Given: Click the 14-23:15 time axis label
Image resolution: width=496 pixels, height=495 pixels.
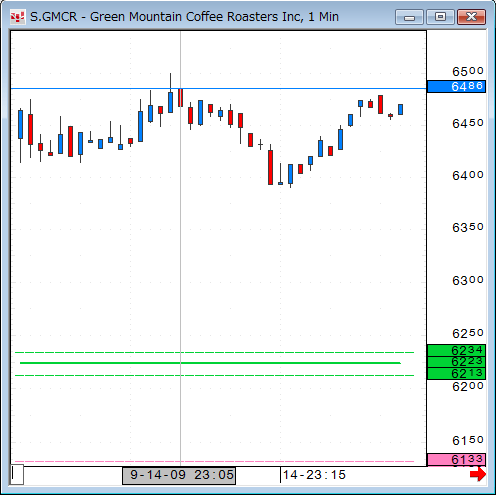Looking at the screenshot, I should [x=314, y=475].
